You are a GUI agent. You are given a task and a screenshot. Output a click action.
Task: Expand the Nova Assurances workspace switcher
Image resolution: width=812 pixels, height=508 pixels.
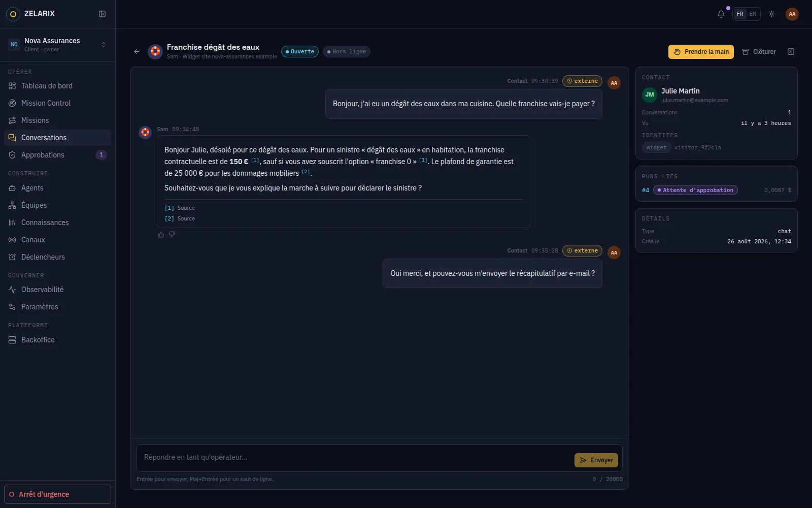pos(58,45)
